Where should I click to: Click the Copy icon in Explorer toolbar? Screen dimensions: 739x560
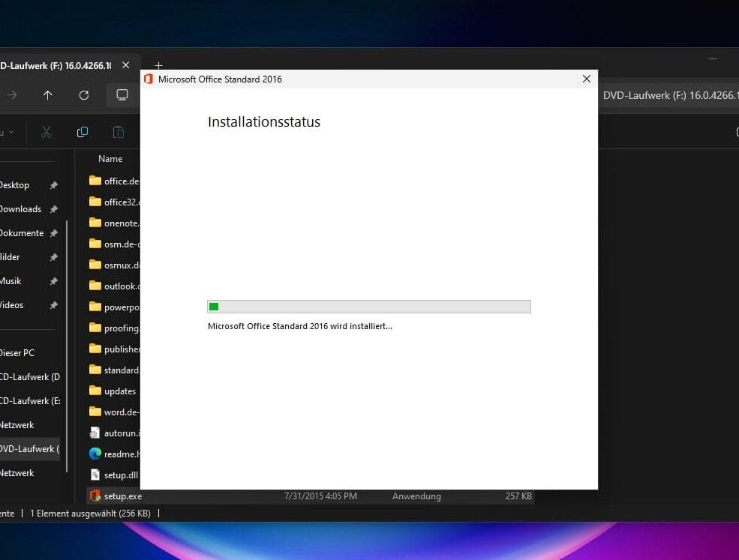(83, 133)
